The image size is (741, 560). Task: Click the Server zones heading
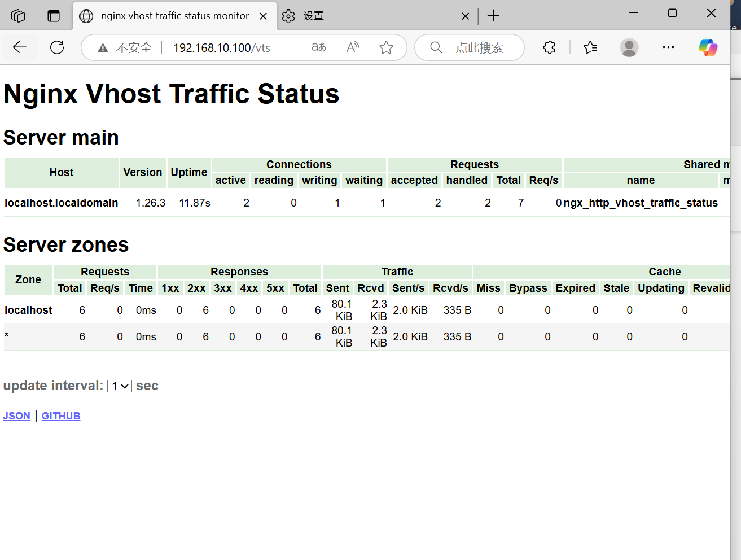[x=66, y=245]
